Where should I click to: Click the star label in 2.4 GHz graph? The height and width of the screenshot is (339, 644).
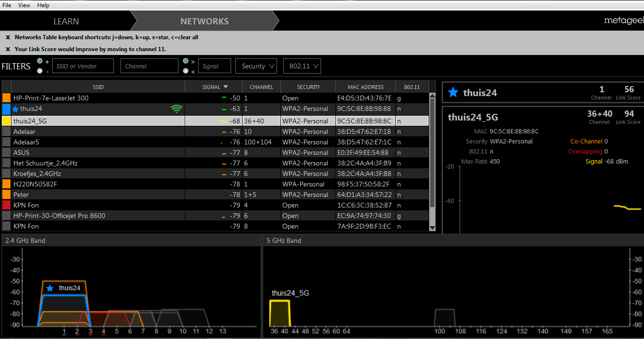49,288
